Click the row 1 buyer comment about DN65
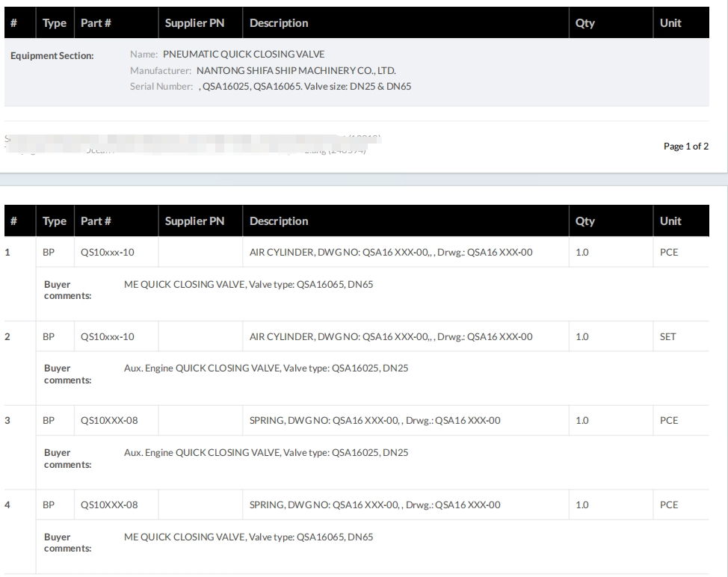 [x=248, y=284]
